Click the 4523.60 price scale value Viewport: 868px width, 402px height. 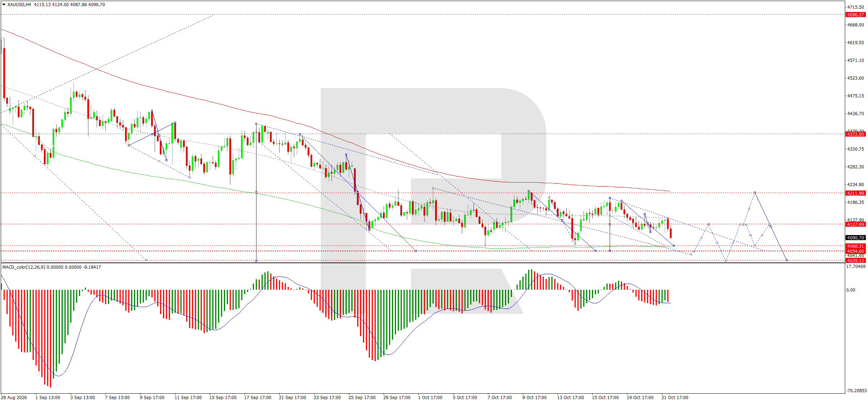(855, 78)
